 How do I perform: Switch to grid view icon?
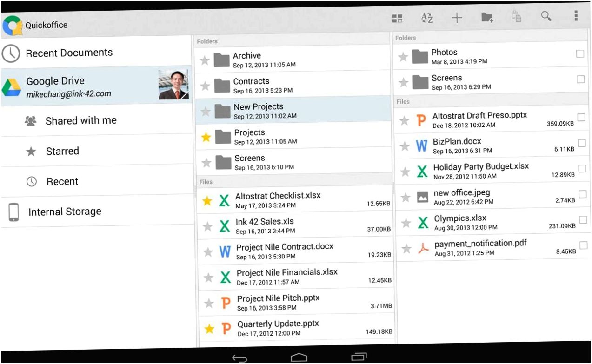point(397,19)
